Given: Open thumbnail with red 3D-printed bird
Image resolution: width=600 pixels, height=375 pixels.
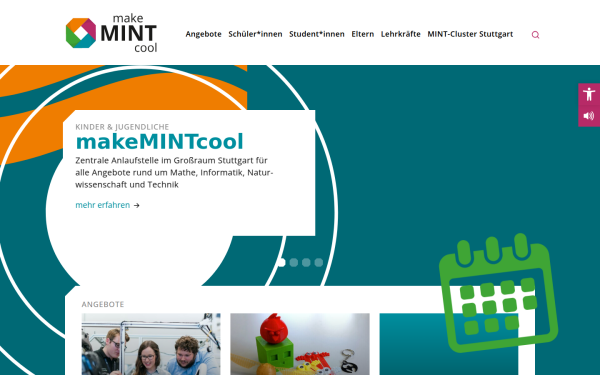Looking at the screenshot, I should point(300,344).
